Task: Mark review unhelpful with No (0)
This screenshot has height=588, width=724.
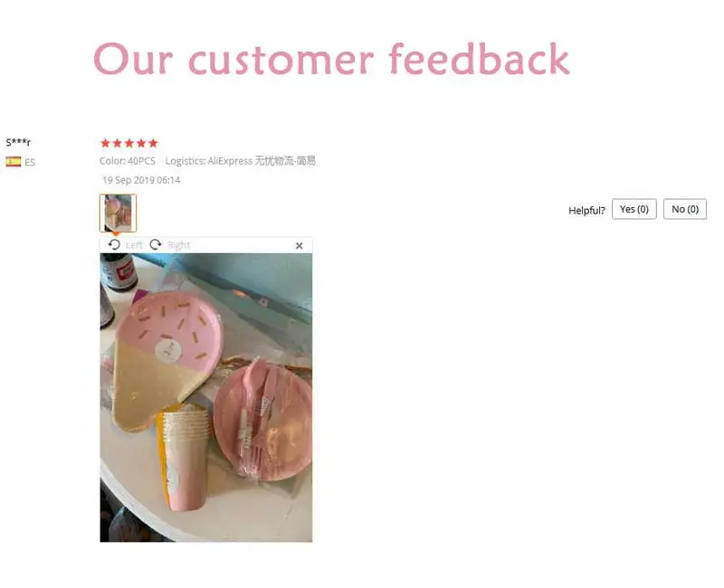Action: pyautogui.click(x=685, y=209)
